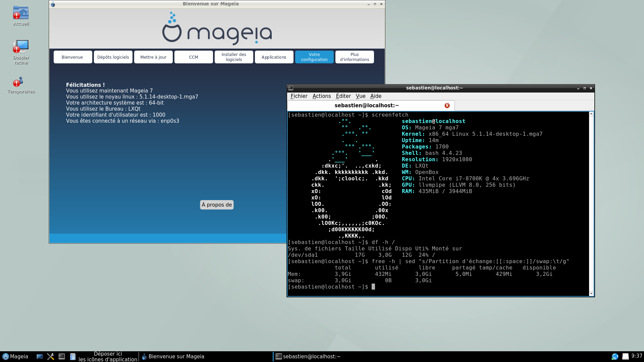Open the Aide menu in terminal
644x362 pixels.
click(376, 96)
